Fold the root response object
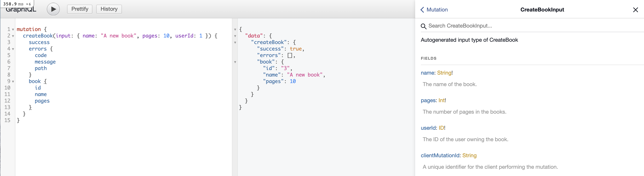The width and height of the screenshot is (644, 176). (235, 30)
